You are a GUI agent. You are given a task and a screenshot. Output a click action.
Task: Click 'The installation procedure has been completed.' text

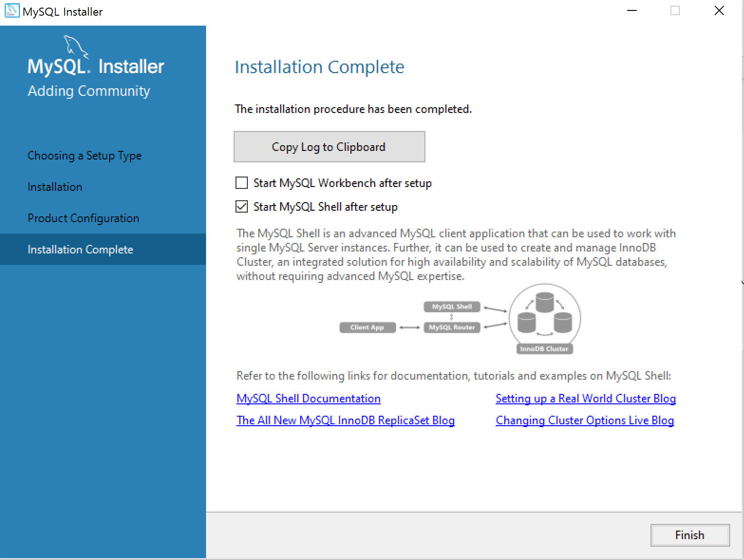point(353,109)
